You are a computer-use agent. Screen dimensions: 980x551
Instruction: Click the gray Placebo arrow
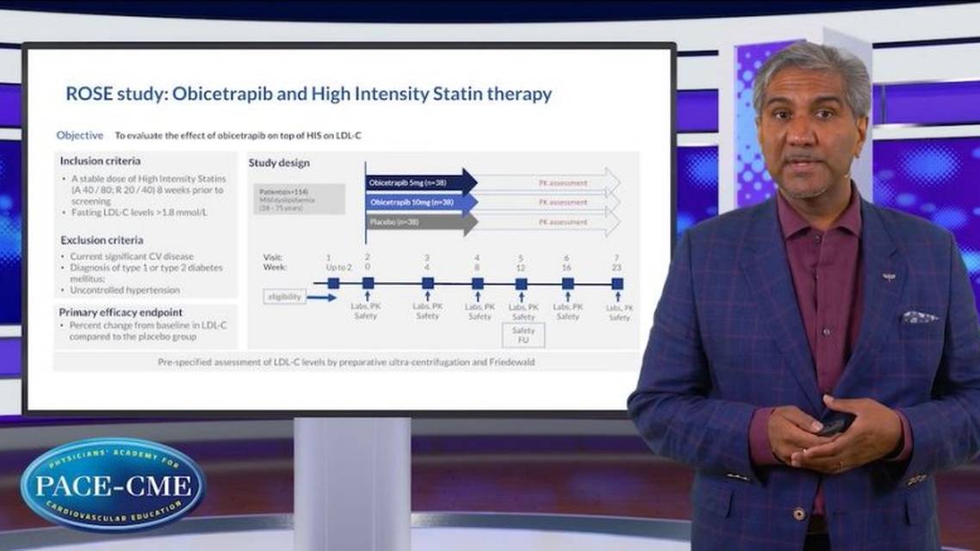(420, 223)
